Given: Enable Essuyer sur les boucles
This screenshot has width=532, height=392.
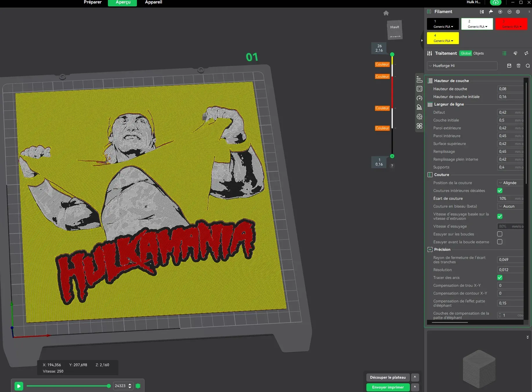Looking at the screenshot, I should coord(500,234).
